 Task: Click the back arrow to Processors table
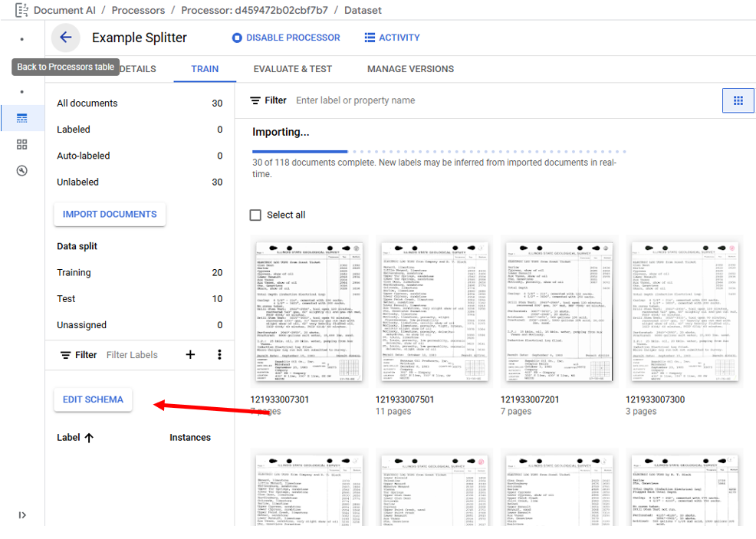(65, 38)
